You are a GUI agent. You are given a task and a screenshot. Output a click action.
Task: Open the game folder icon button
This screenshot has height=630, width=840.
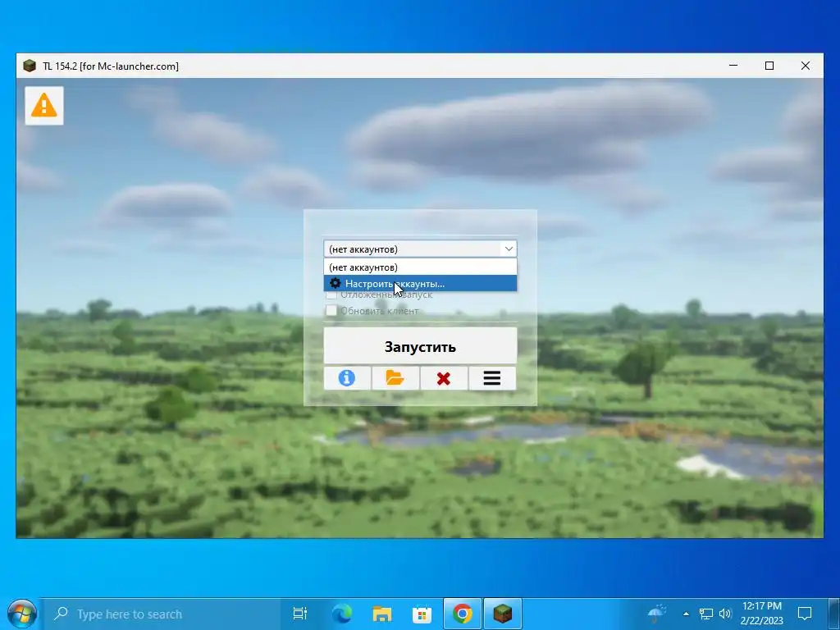395,378
